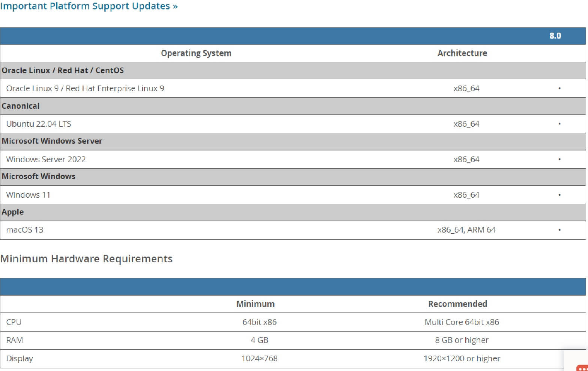Select the Windows 11 cell

point(28,195)
